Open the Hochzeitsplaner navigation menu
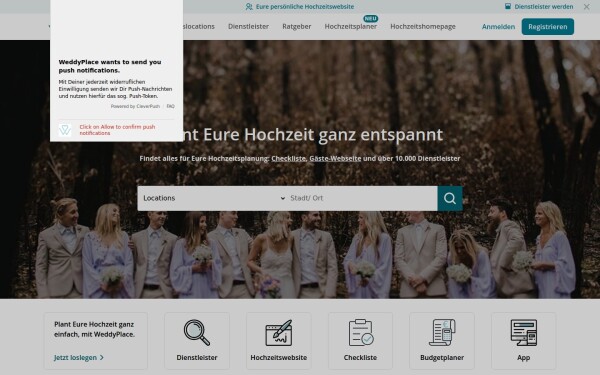600x375 pixels. pyautogui.click(x=351, y=26)
